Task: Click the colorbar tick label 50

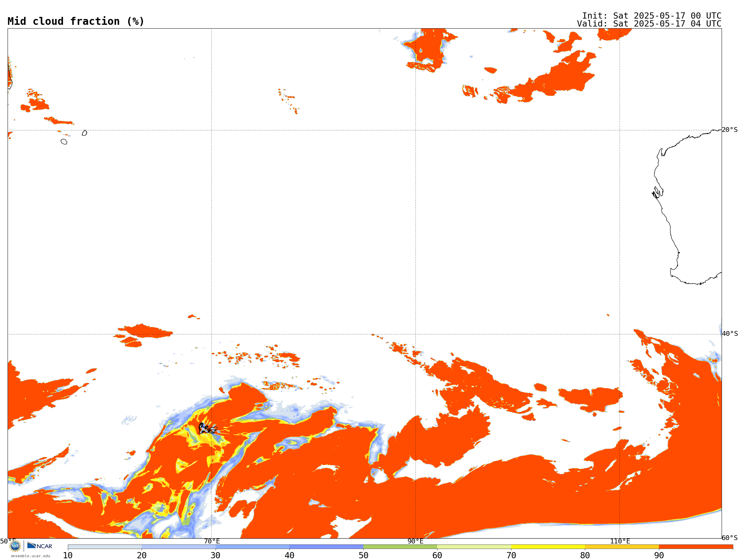Action: (363, 555)
